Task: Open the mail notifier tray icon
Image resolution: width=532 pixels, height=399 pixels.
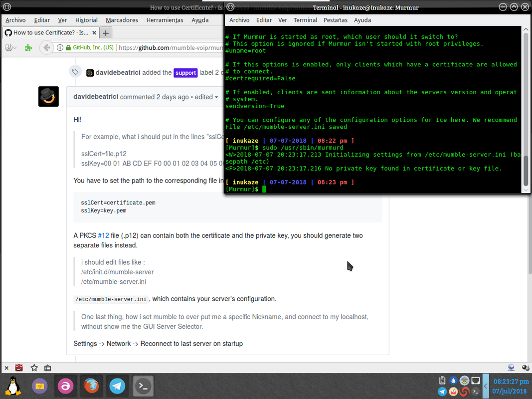Action: (453, 392)
